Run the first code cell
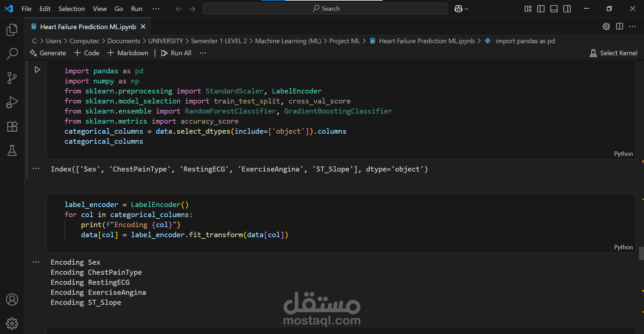 37,70
